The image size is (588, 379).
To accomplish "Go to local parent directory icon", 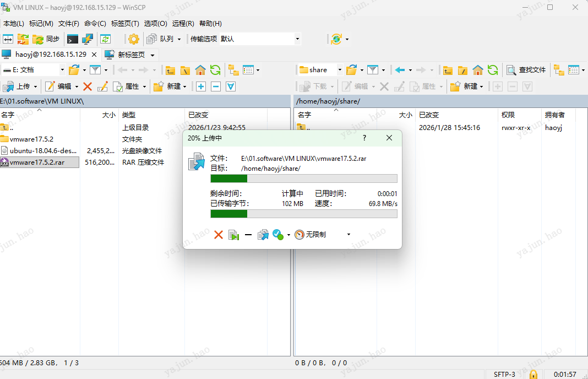I will (170, 70).
